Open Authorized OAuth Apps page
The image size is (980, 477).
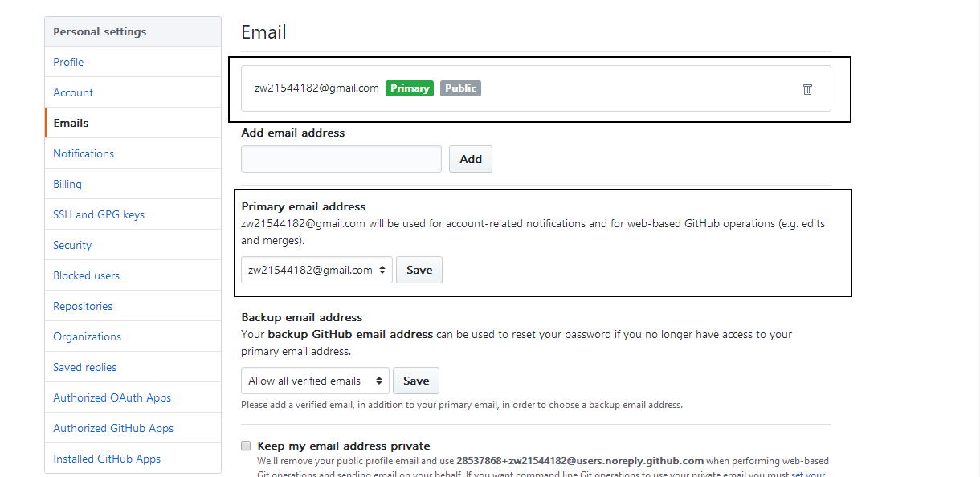pyautogui.click(x=112, y=397)
